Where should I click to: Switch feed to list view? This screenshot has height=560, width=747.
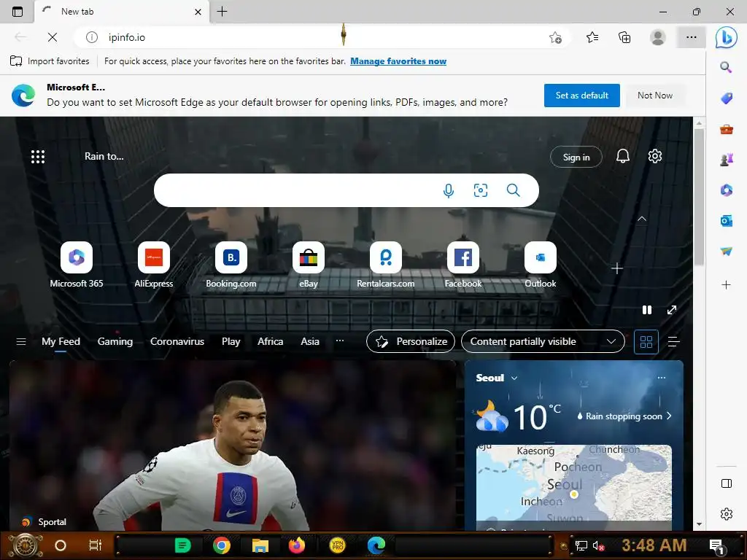pyautogui.click(x=673, y=341)
